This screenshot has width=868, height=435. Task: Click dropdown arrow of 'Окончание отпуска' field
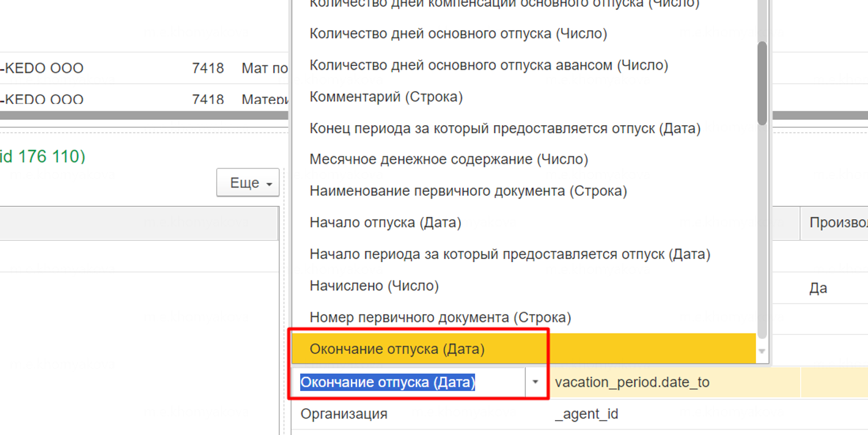535,382
